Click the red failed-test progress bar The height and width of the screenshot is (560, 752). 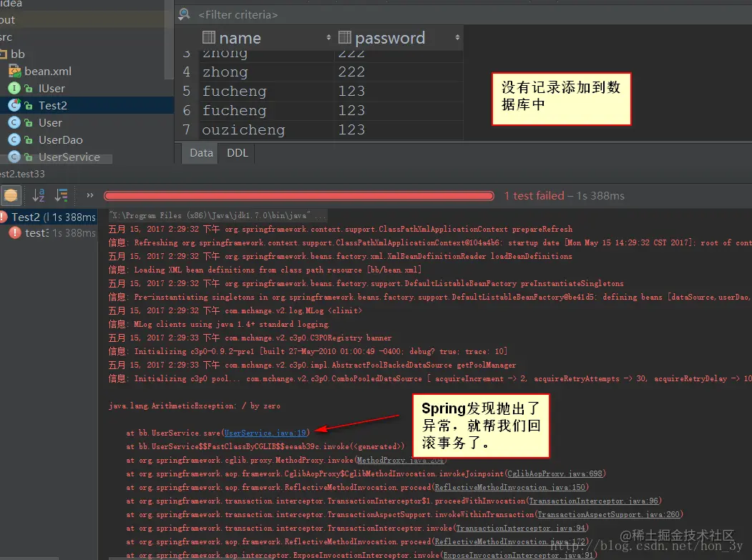[299, 196]
